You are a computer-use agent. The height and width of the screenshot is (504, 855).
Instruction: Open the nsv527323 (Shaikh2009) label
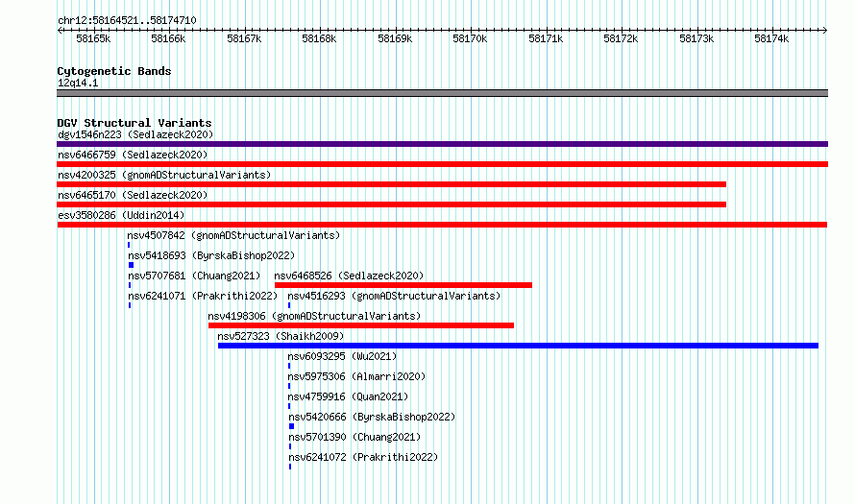pos(281,336)
